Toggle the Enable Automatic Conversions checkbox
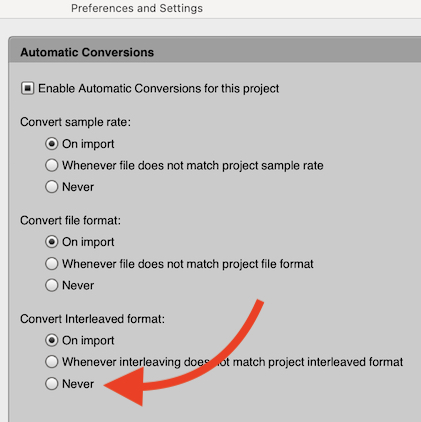 click(x=27, y=88)
